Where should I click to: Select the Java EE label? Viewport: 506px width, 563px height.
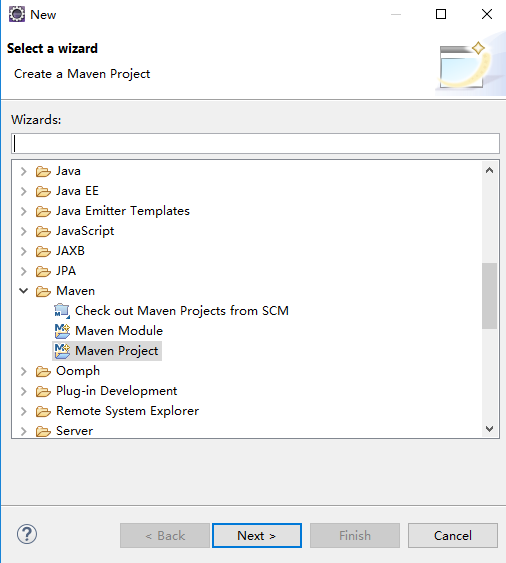tap(77, 191)
